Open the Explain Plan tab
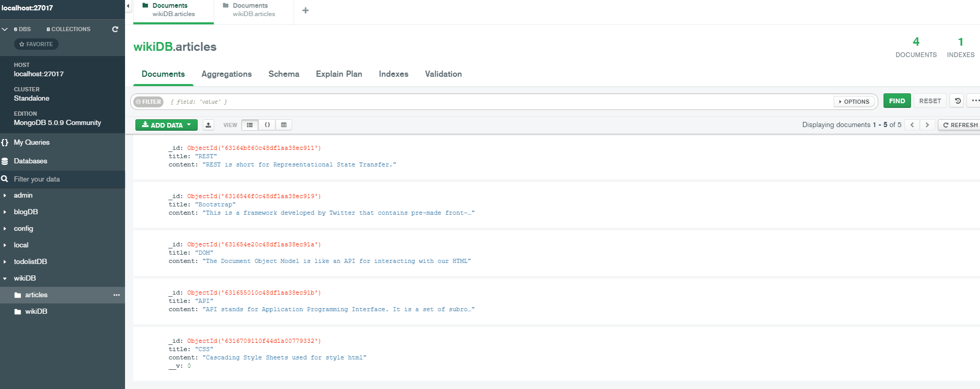The height and width of the screenshot is (389, 980). click(x=339, y=74)
